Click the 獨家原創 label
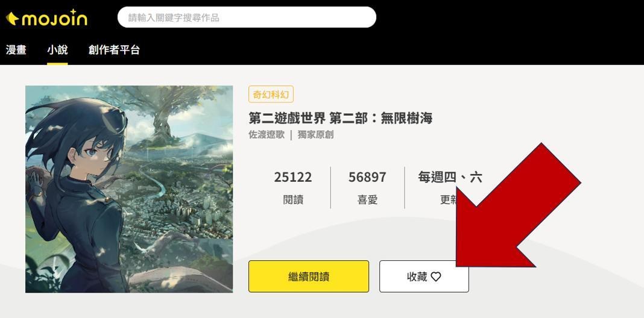The height and width of the screenshot is (318, 644). [x=315, y=134]
